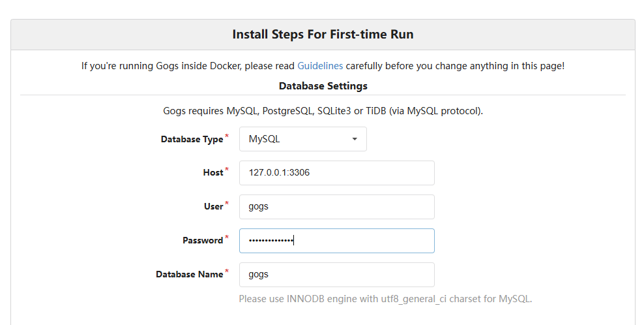Click the red asterisk beside Host

coord(227,169)
